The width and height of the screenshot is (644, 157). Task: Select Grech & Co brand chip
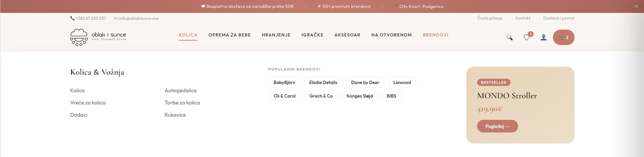coord(321,96)
